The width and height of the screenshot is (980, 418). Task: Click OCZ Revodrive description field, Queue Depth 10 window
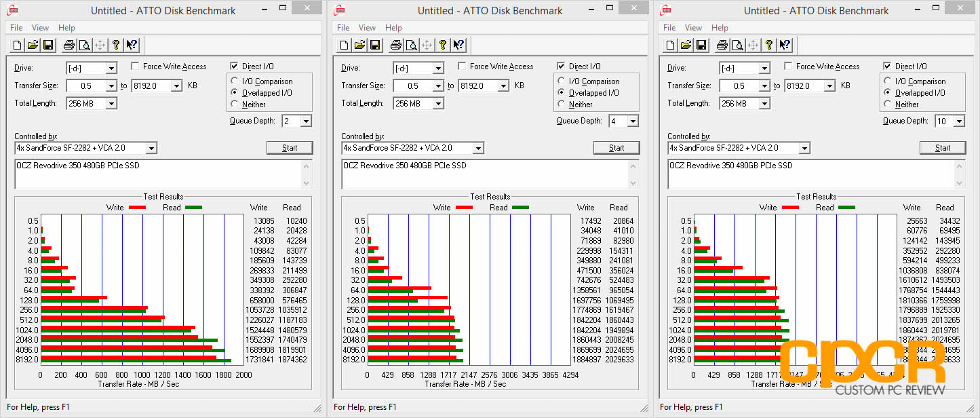click(816, 174)
